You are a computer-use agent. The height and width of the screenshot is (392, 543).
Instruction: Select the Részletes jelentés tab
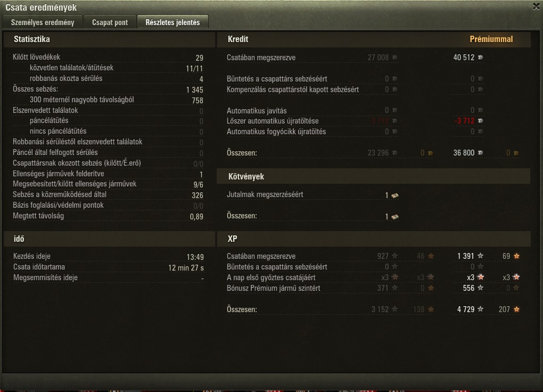pos(172,22)
